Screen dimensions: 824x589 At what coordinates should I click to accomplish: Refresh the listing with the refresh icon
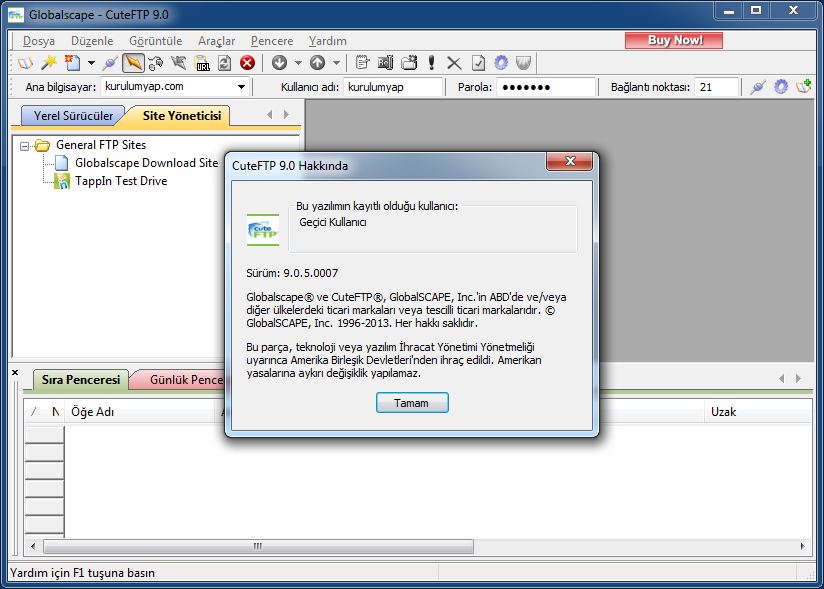click(x=224, y=63)
